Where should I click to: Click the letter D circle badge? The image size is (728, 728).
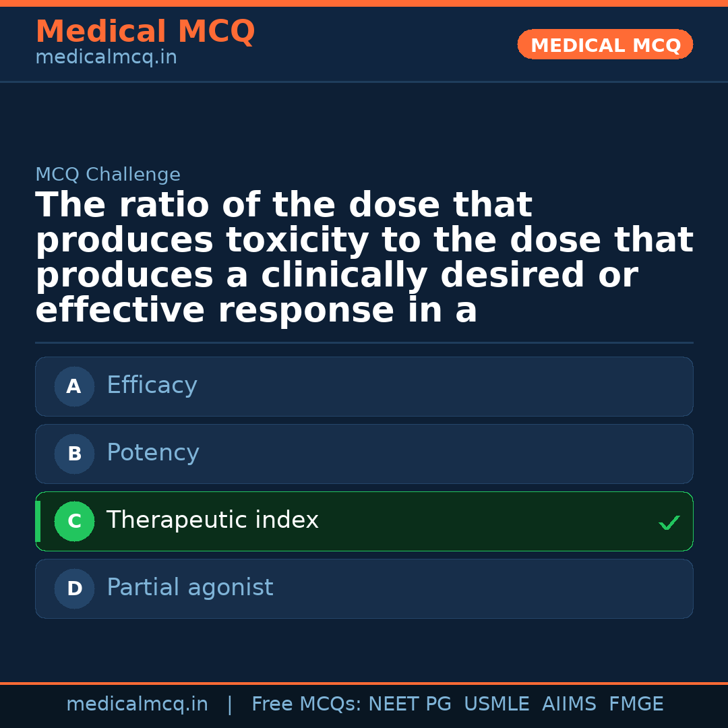pos(74,589)
